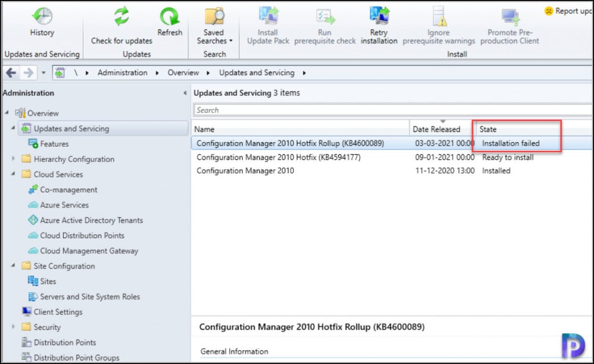Open the navigation history dropdown arrow
Viewport: 594px width, 364px height.
(x=44, y=72)
